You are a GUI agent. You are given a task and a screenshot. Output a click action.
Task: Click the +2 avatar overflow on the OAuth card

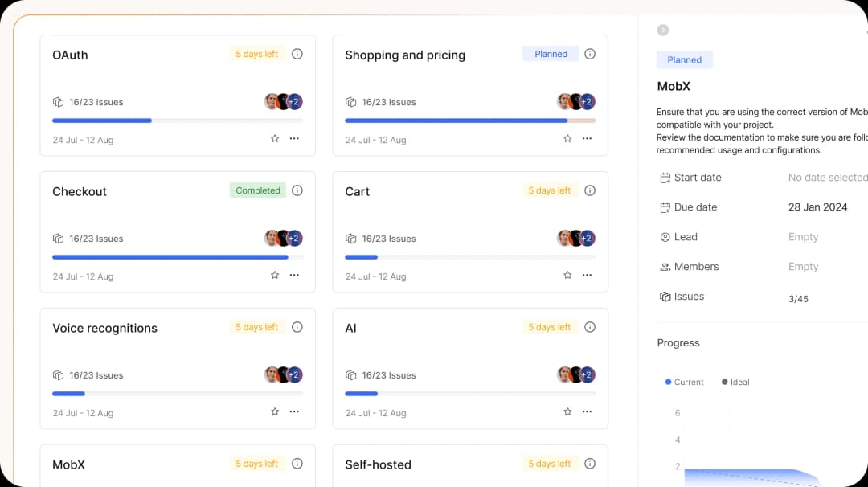click(x=293, y=102)
